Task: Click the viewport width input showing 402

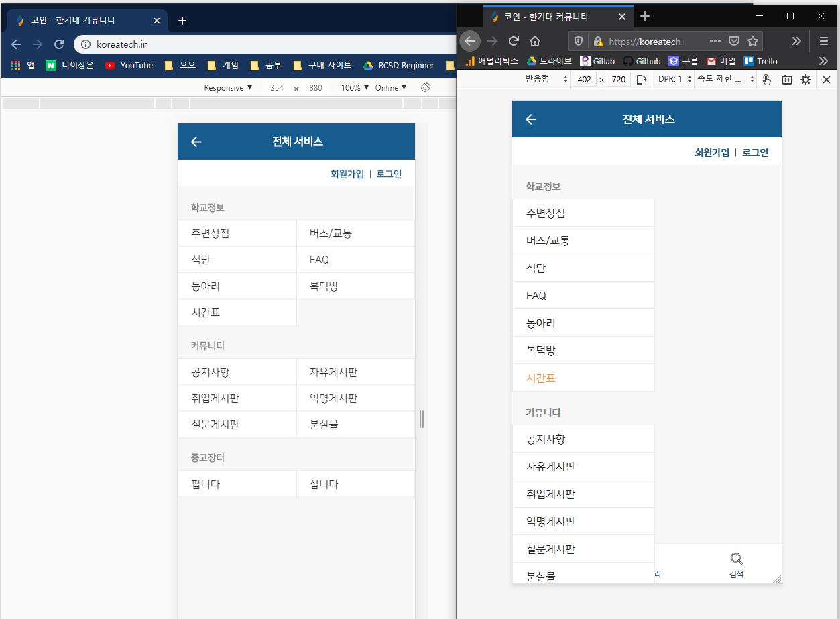Action: point(584,79)
